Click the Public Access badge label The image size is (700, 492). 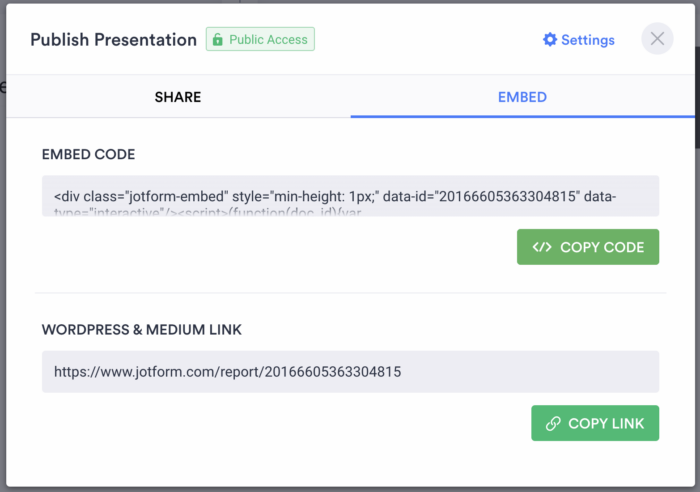269,40
